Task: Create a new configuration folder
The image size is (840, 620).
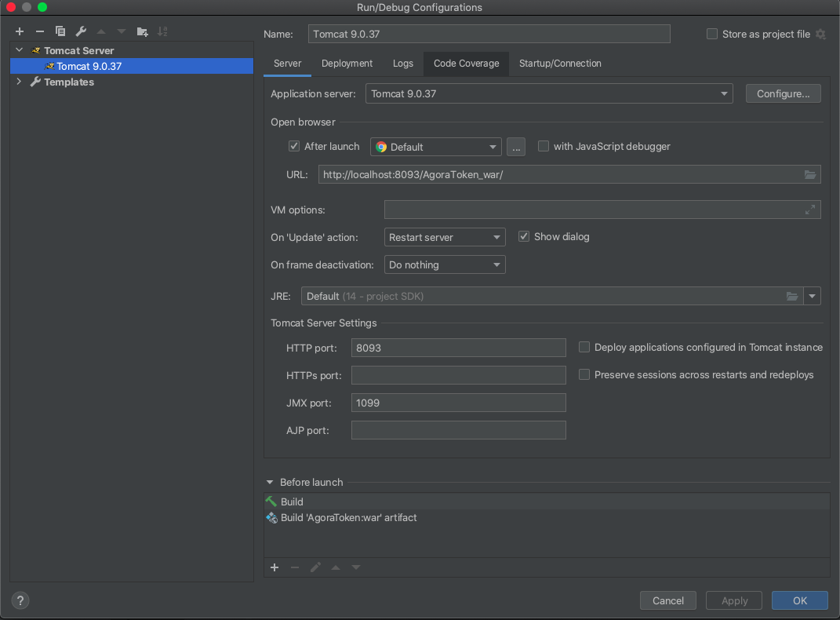Action: (142, 31)
